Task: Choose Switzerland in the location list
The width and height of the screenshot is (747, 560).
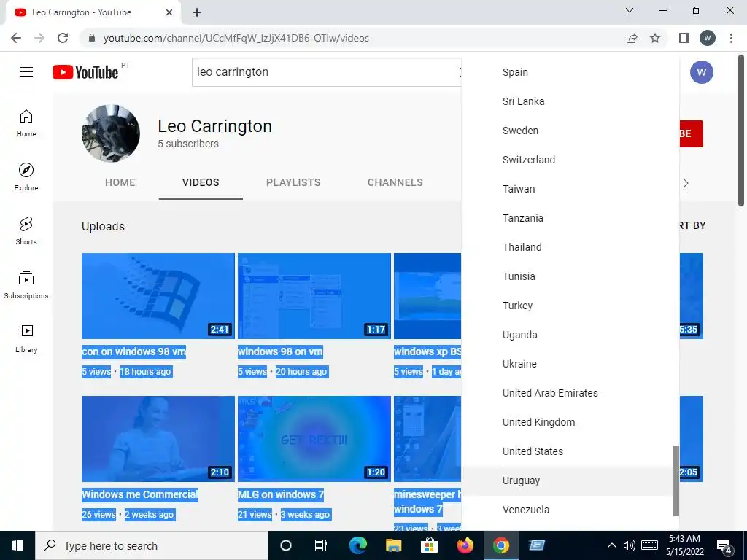Action: tap(570, 160)
